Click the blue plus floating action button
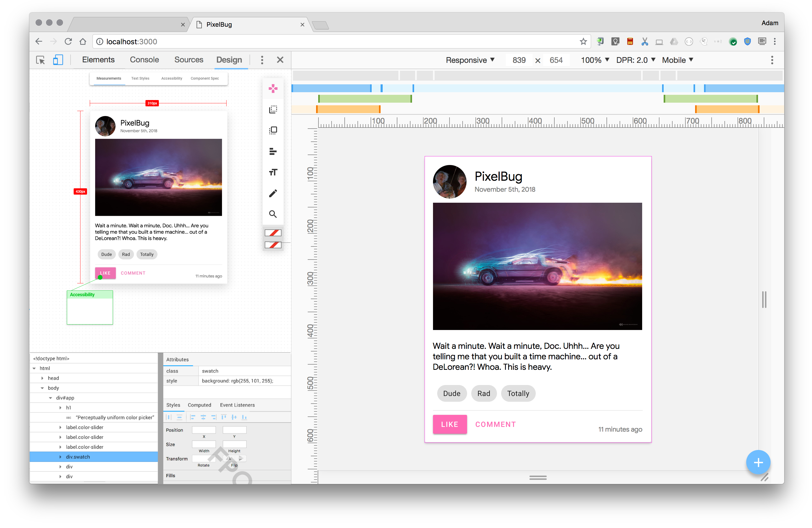 pos(758,463)
